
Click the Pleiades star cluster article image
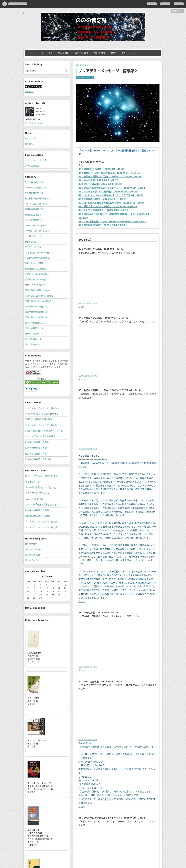(117, 113)
